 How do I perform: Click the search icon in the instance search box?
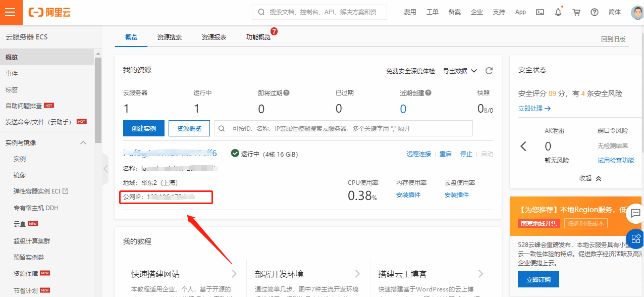pyautogui.click(x=222, y=129)
